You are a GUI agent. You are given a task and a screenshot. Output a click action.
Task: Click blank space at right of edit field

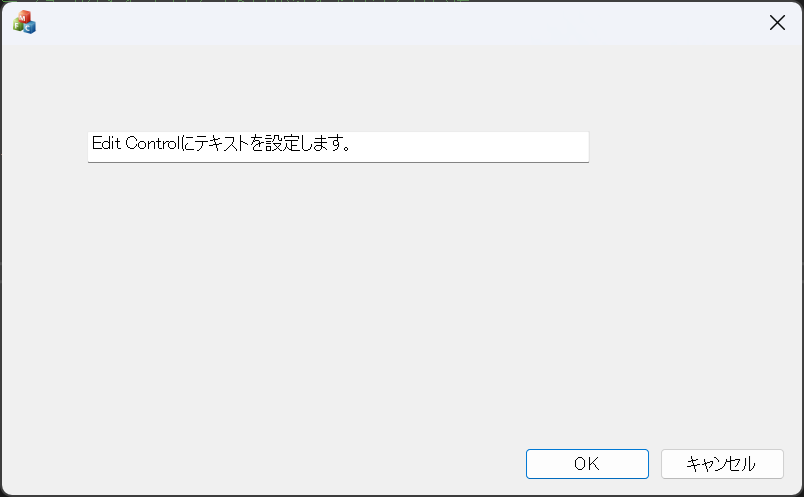coord(480,146)
